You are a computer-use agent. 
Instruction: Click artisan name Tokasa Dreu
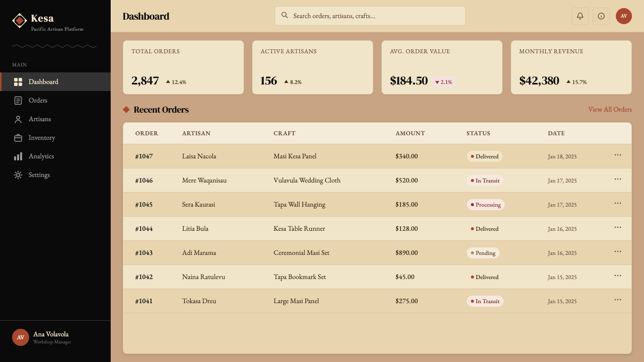click(199, 301)
